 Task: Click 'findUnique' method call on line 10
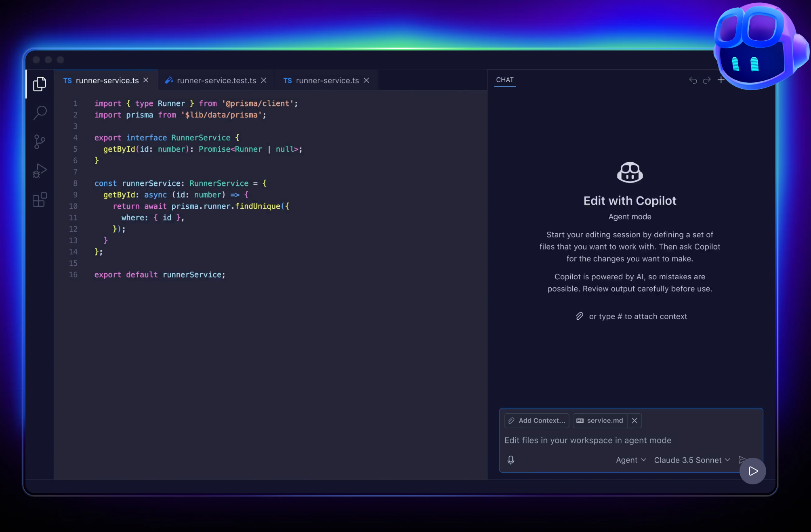tap(258, 206)
